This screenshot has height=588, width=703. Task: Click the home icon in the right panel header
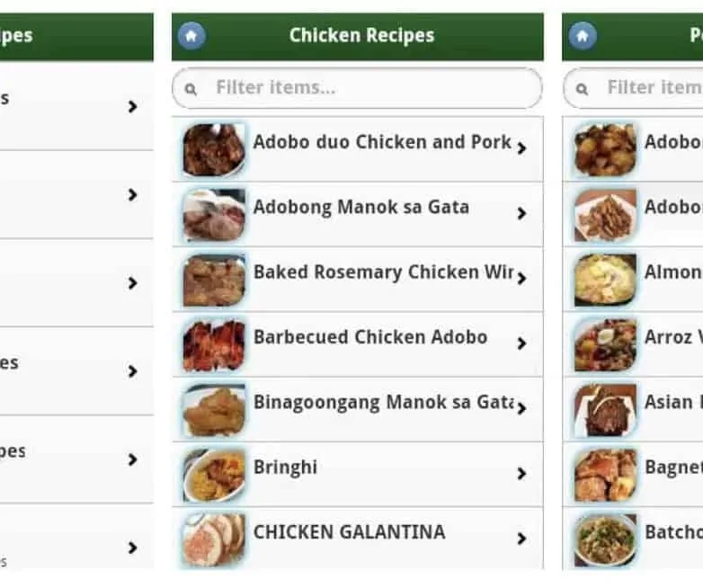[583, 36]
